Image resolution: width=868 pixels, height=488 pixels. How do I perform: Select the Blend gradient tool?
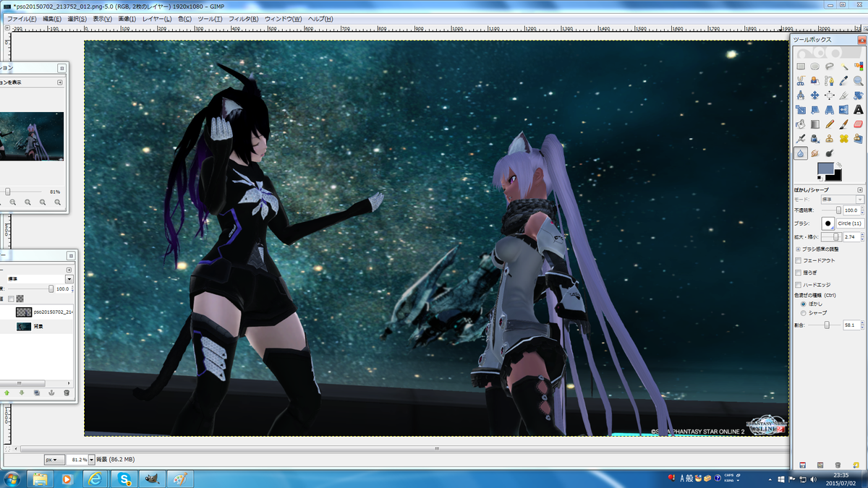click(814, 124)
